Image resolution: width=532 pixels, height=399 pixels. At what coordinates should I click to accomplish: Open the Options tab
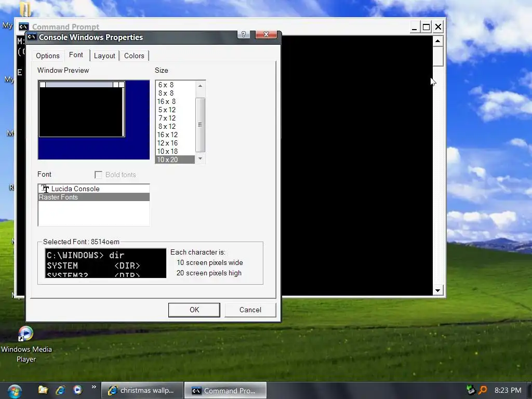pos(48,56)
